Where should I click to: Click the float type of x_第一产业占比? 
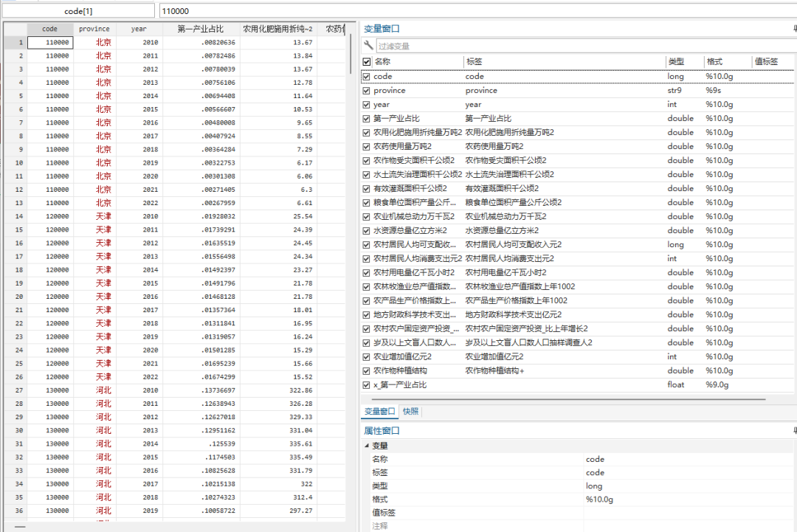click(x=675, y=384)
